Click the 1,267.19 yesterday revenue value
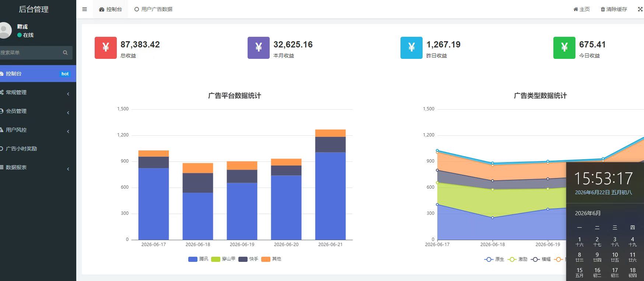644x281 pixels. [x=443, y=45]
